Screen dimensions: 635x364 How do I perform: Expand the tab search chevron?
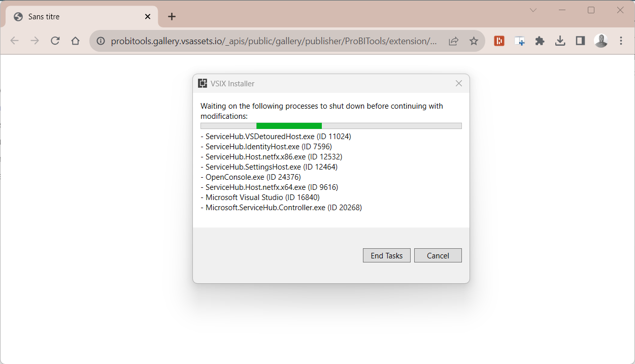click(533, 10)
